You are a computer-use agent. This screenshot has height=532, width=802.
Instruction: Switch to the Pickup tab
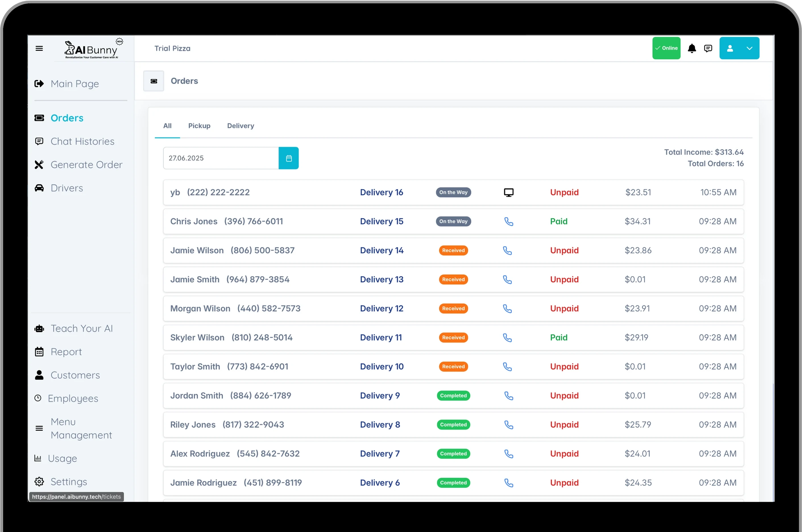(x=199, y=126)
